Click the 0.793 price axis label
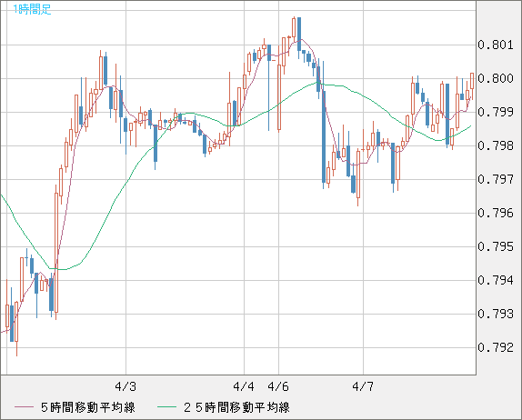The height and width of the screenshot is (420, 522). [496, 314]
